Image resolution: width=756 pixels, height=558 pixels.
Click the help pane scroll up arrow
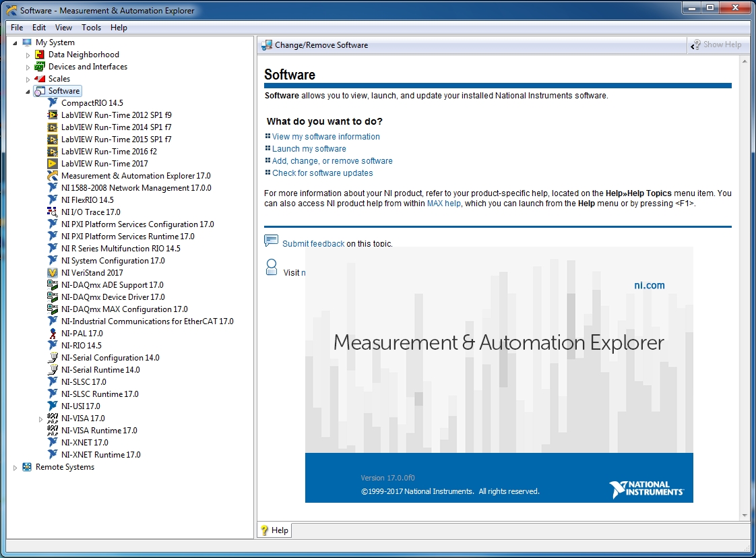(745, 61)
